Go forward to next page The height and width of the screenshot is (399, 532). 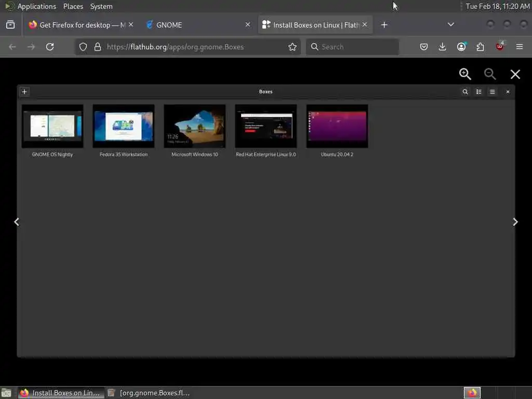[31, 47]
